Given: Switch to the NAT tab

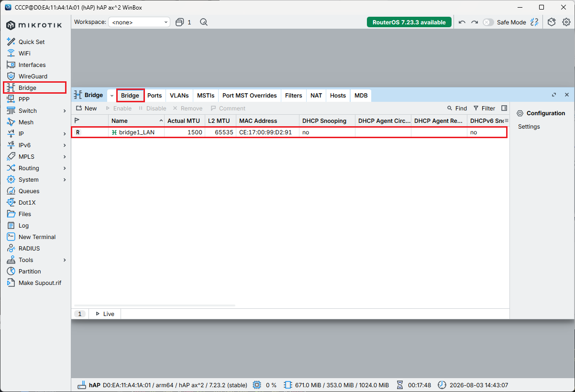Looking at the screenshot, I should (316, 96).
